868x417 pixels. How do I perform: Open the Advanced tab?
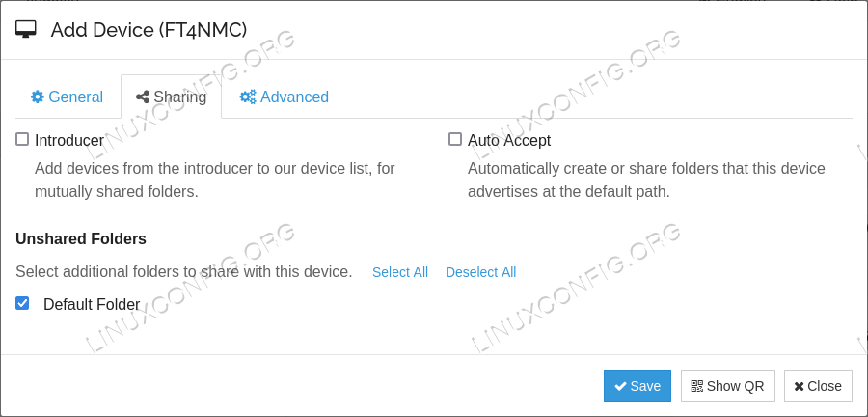pyautogui.click(x=284, y=97)
